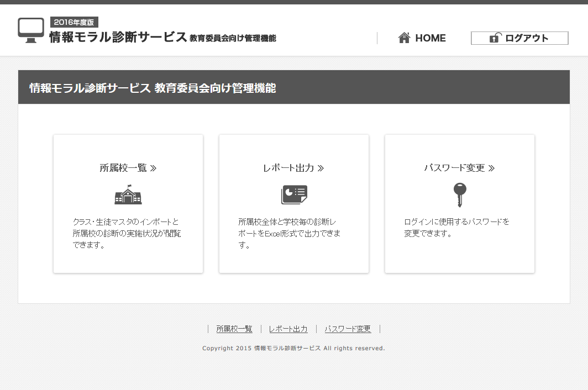Click the double chevron next to 所属校一覧
This screenshot has height=390, width=588.
tap(153, 168)
